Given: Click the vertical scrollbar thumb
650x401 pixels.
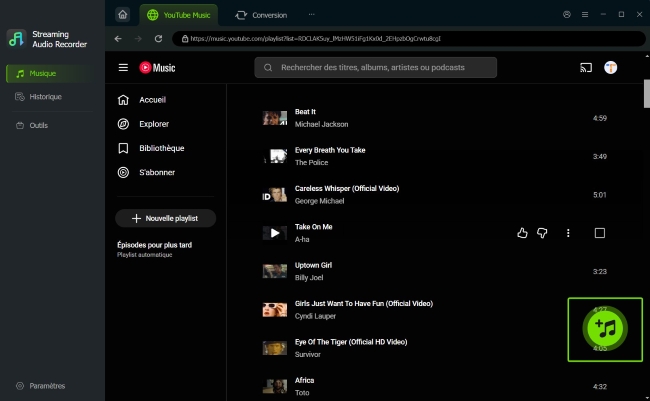Looking at the screenshot, I should point(647,93).
